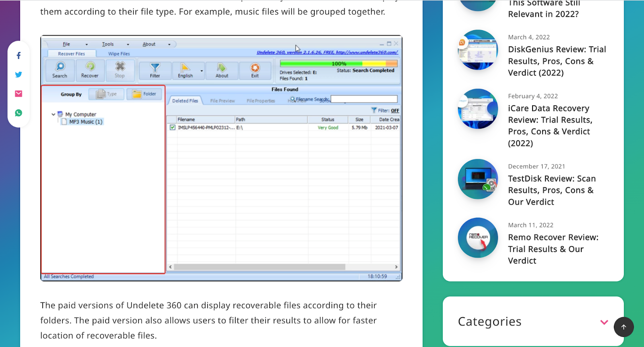
Task: Expand the Categories section
Action: (x=604, y=322)
